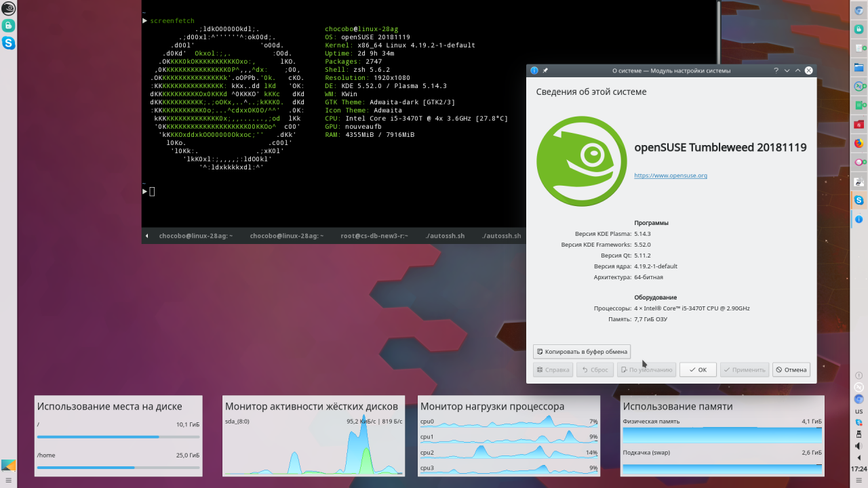
Task: Click the clock showing 17:24
Action: 859,469
